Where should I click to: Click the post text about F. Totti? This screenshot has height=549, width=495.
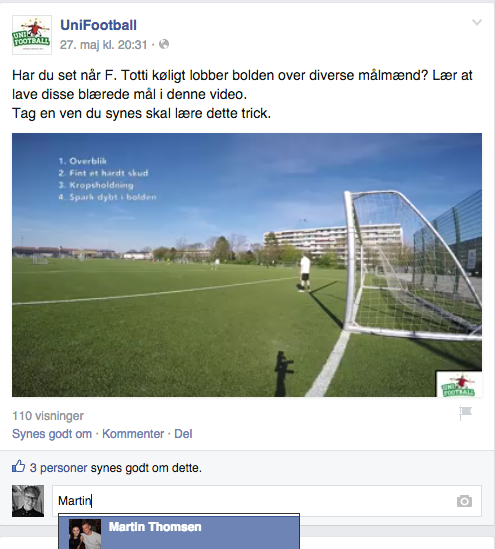click(242, 94)
